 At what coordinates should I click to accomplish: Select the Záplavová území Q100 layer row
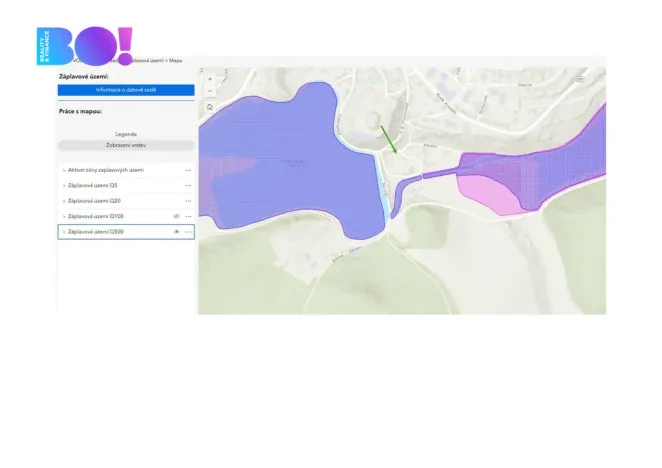click(x=126, y=216)
